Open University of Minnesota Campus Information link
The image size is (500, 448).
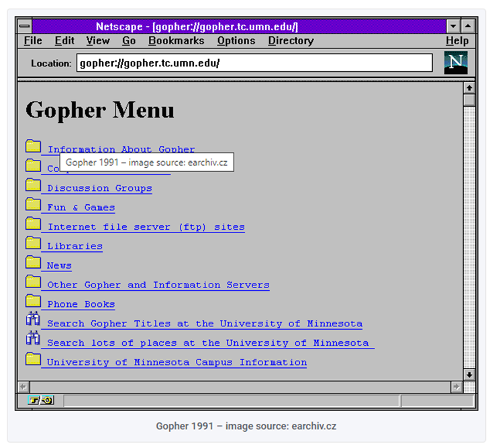[177, 363]
